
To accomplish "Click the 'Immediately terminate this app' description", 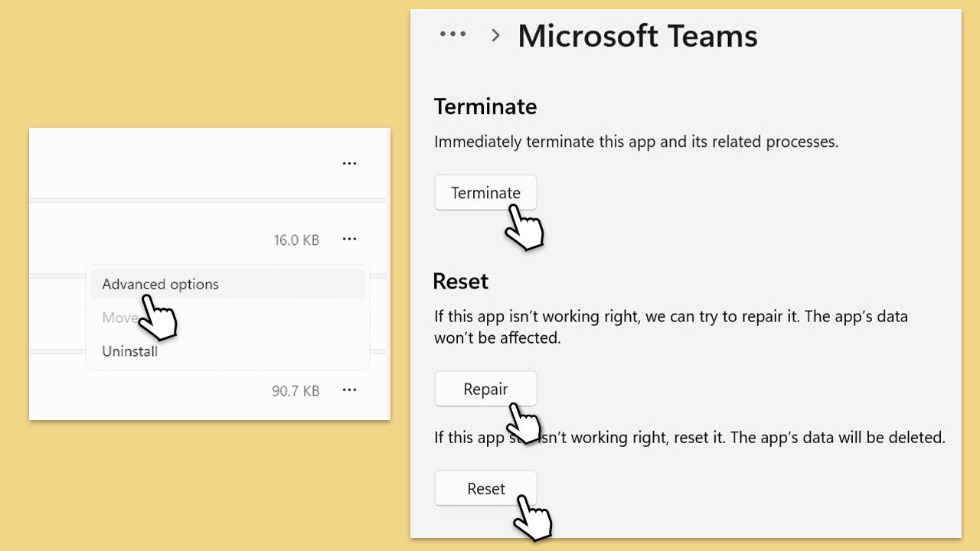I will point(636,142).
